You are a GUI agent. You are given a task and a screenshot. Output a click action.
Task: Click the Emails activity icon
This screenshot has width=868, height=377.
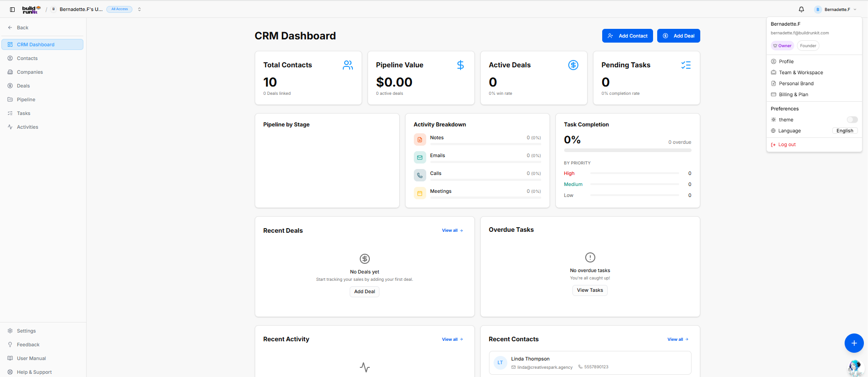[420, 158]
